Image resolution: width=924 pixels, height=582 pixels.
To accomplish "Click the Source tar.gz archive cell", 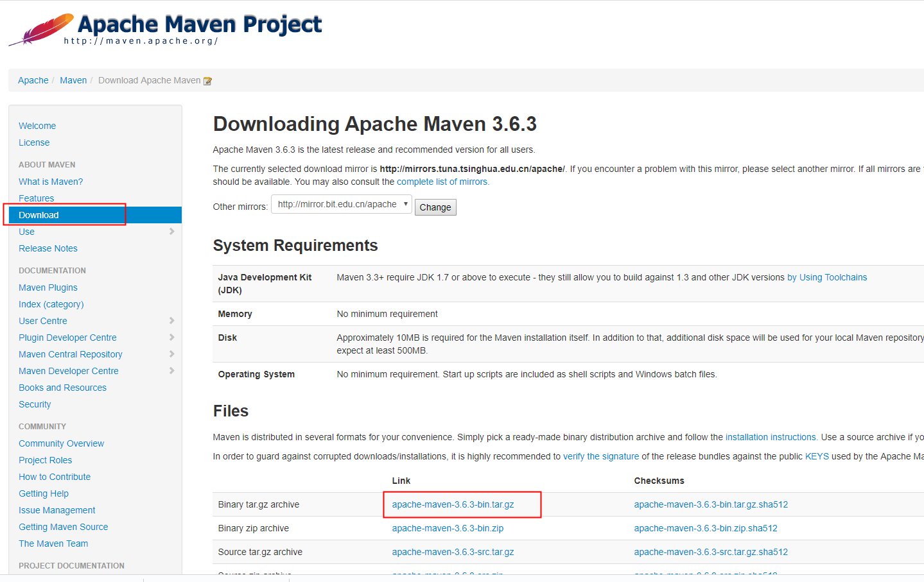I will coord(260,552).
